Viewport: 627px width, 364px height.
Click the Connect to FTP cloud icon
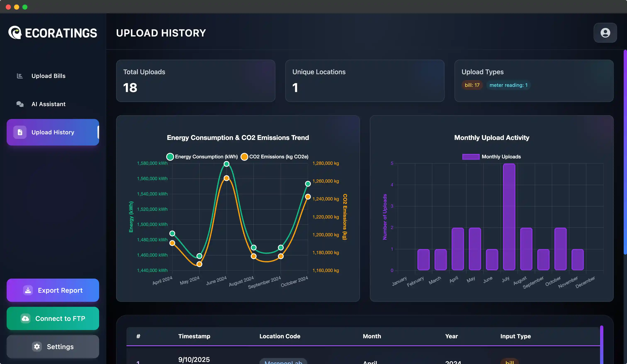pyautogui.click(x=25, y=318)
